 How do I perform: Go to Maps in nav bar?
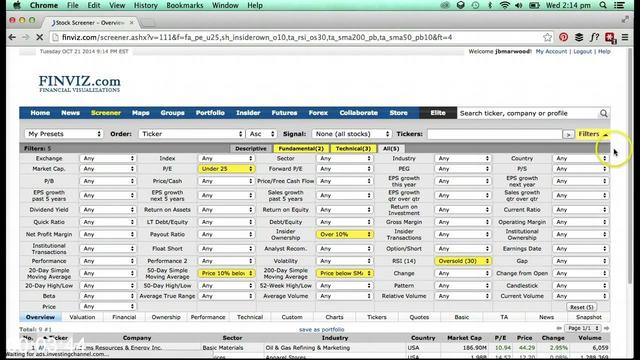[140, 113]
